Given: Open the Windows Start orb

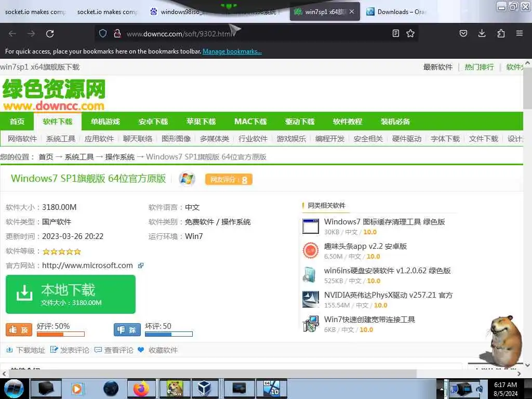Looking at the screenshot, I should point(14,389).
